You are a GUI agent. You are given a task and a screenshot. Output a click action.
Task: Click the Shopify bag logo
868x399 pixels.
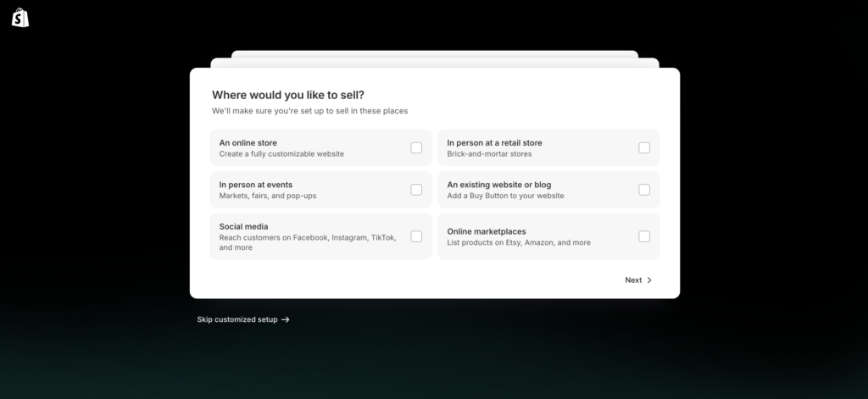point(21,18)
